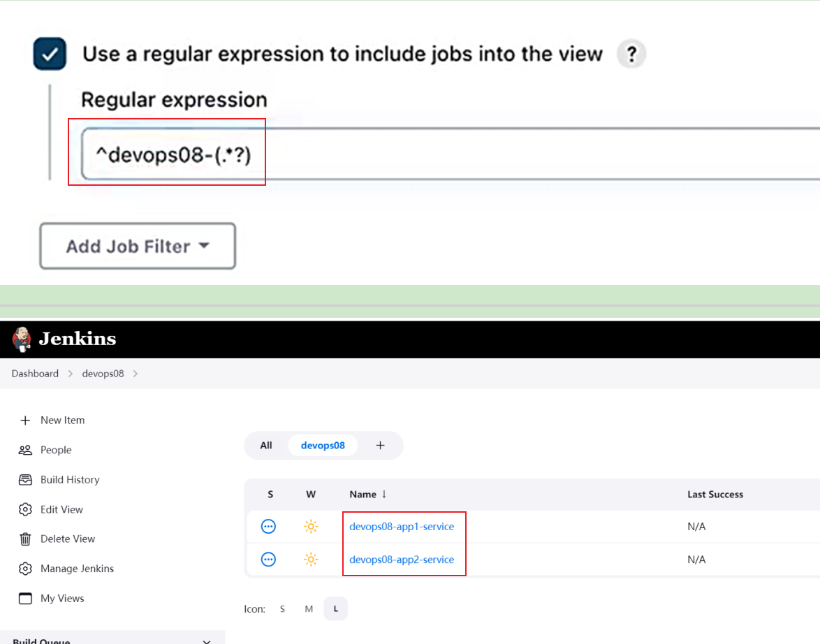Click N/A Last Success for devops08-app2-service

tap(696, 559)
